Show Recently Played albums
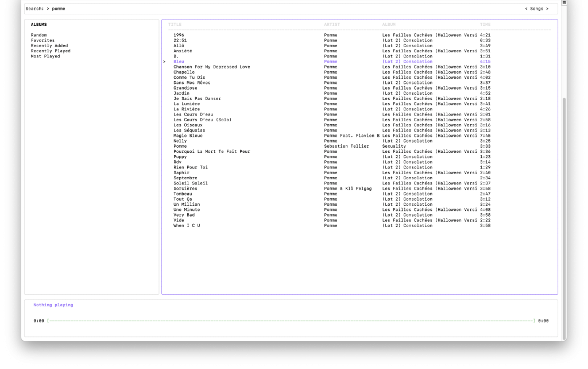Image resolution: width=588 pixels, height=369 pixels. 51,51
